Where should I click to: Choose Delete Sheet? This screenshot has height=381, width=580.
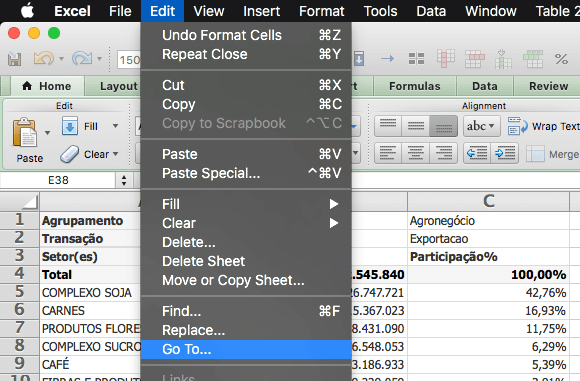click(246, 261)
